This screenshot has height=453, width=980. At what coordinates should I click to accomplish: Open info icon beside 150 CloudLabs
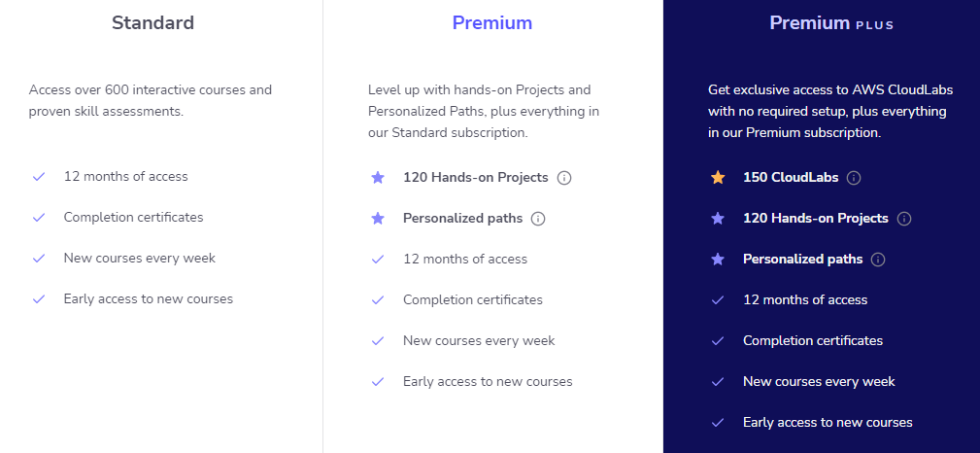pyautogui.click(x=854, y=178)
